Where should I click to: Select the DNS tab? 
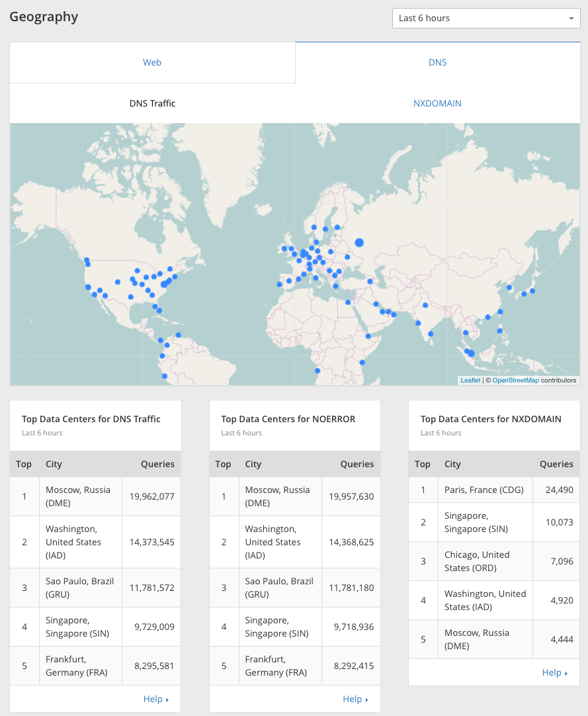click(437, 63)
